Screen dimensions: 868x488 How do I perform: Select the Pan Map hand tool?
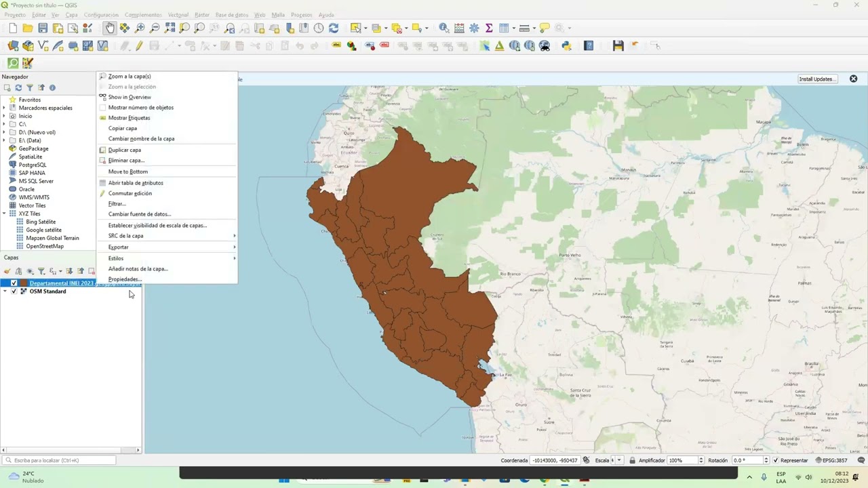click(110, 28)
